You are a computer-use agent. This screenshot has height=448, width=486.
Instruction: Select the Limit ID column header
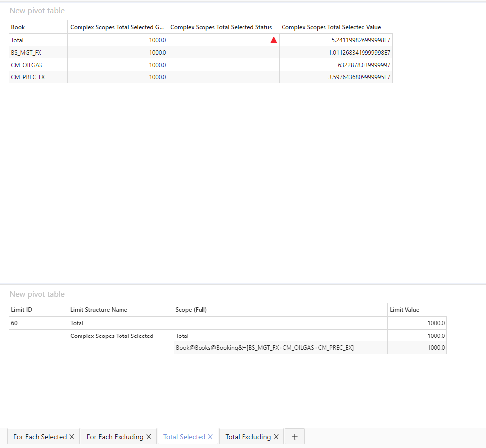pyautogui.click(x=22, y=310)
